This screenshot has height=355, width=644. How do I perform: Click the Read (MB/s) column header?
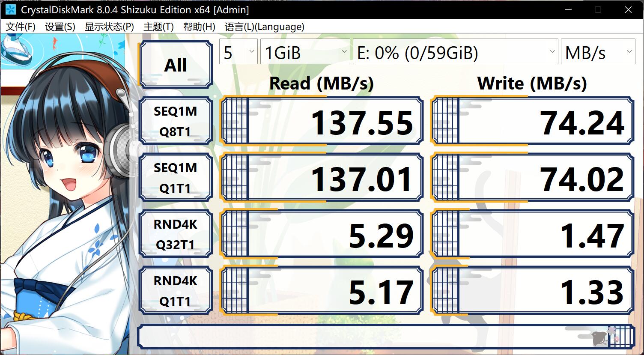(x=322, y=83)
